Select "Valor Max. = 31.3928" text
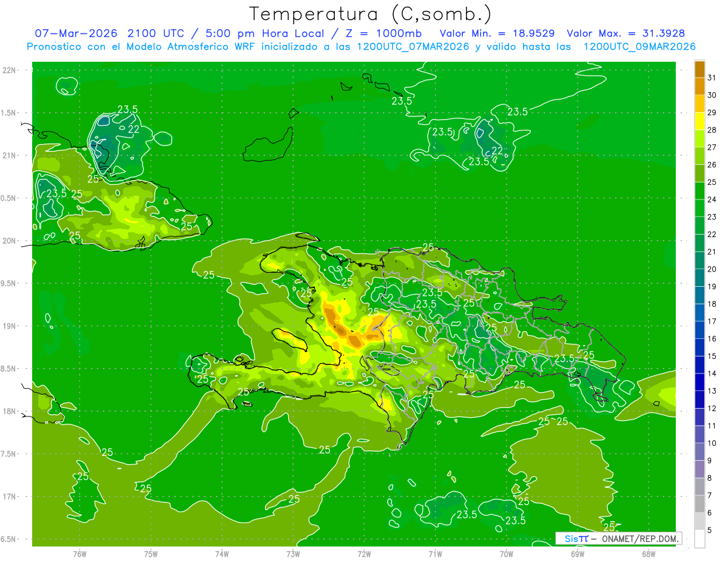 (x=626, y=33)
